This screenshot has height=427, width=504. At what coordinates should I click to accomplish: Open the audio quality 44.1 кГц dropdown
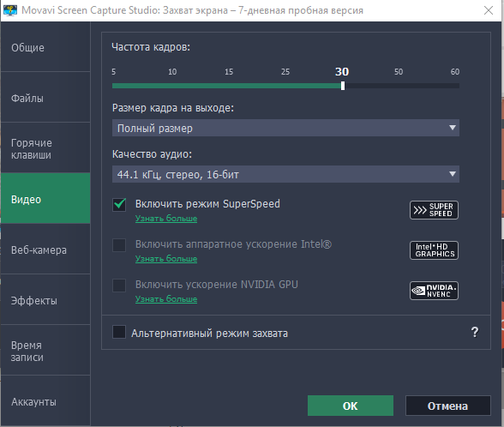[285, 174]
